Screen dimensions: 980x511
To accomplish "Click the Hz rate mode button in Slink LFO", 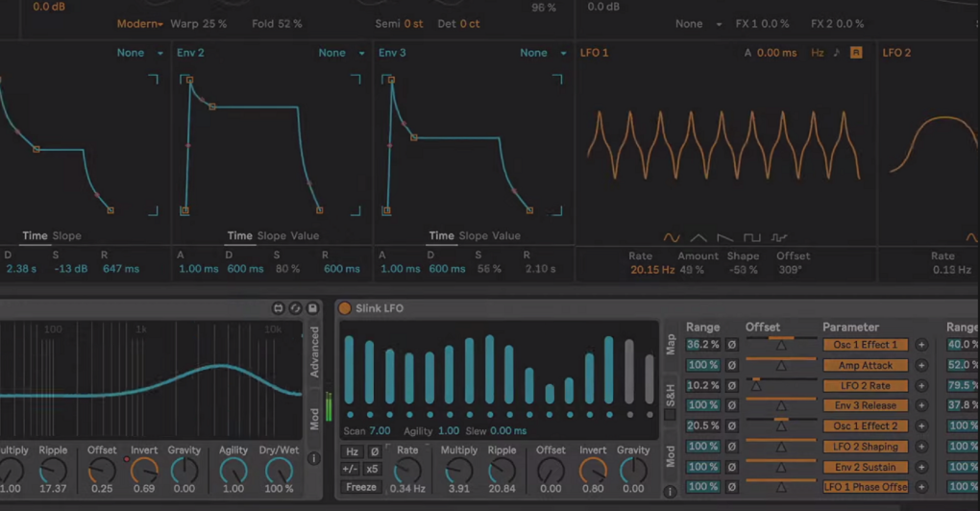I will pyautogui.click(x=353, y=451).
